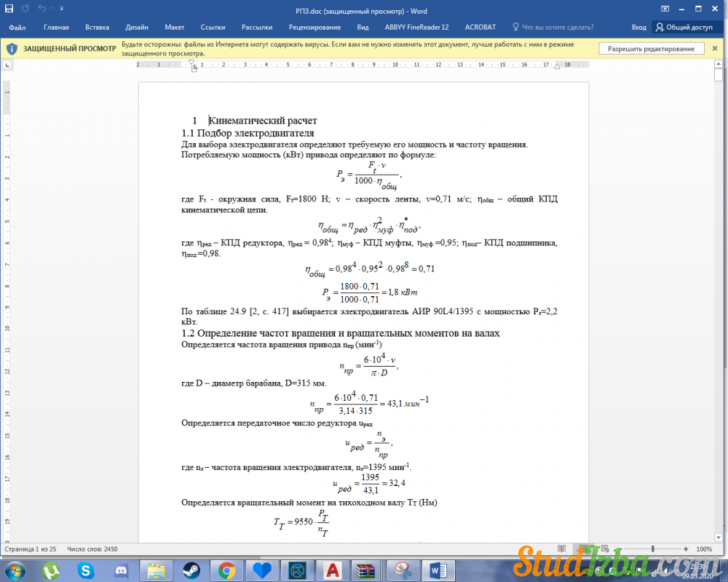Click the 'Страница 1 из 25' status indicator
Image resolution: width=728 pixels, height=582 pixels.
30,549
